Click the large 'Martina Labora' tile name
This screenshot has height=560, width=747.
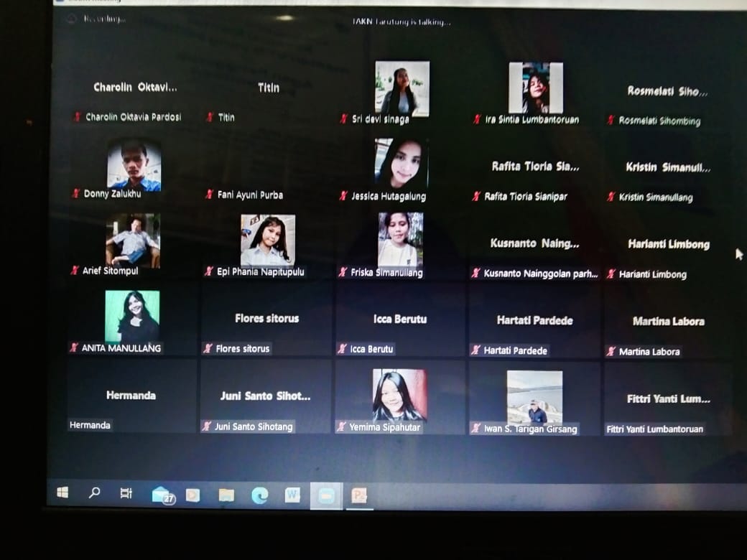(x=669, y=322)
